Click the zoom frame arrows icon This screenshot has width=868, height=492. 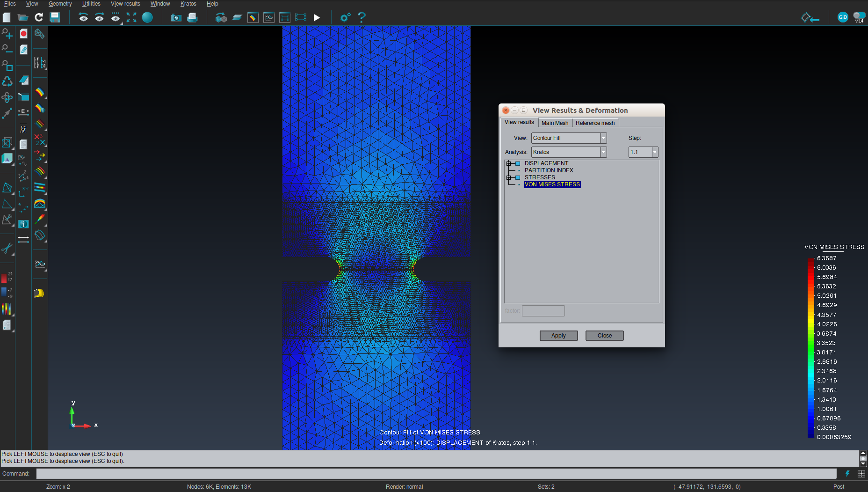pyautogui.click(x=131, y=17)
